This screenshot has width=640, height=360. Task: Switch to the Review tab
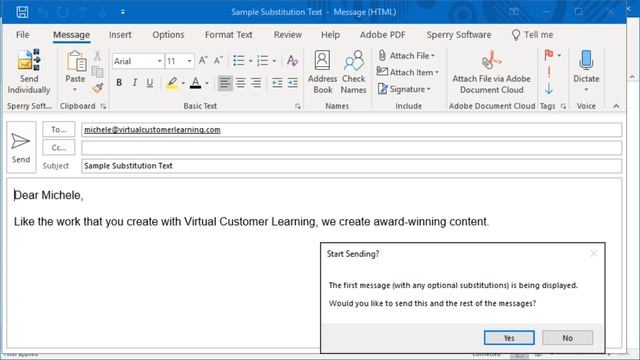tap(288, 35)
